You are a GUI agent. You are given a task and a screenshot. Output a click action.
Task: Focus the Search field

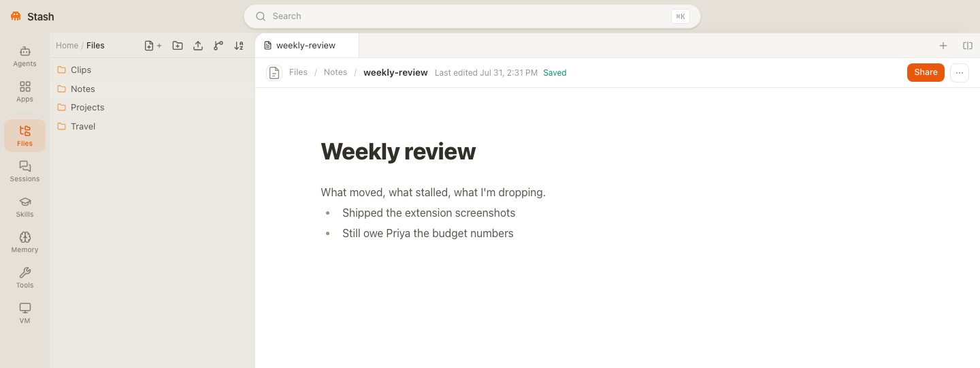point(472,16)
